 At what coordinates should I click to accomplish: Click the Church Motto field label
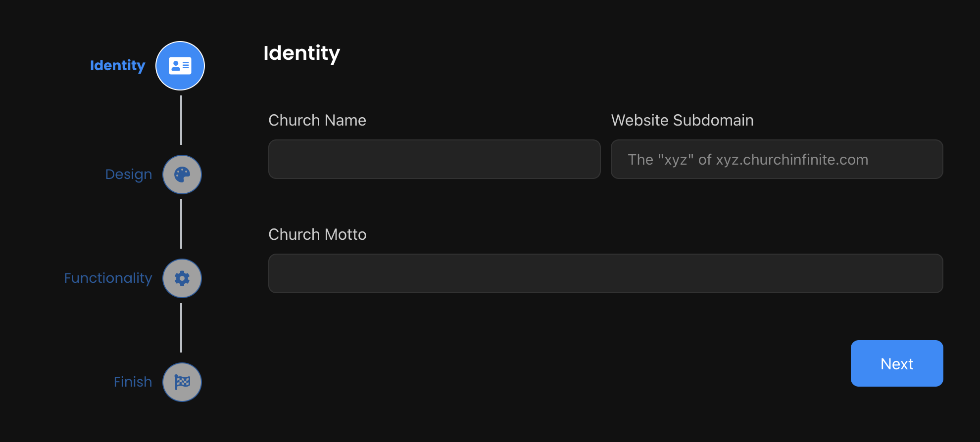point(317,234)
